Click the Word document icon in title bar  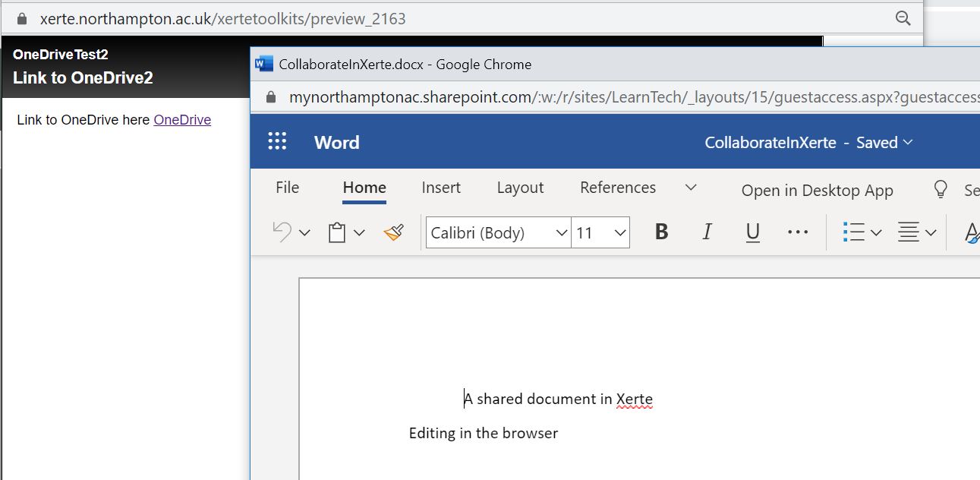coord(264,64)
